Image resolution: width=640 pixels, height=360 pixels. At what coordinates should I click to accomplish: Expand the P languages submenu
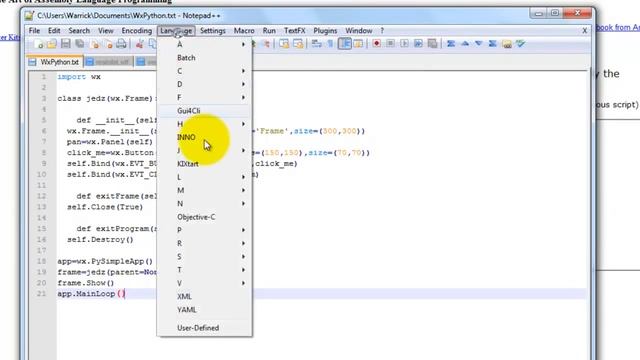(204, 230)
